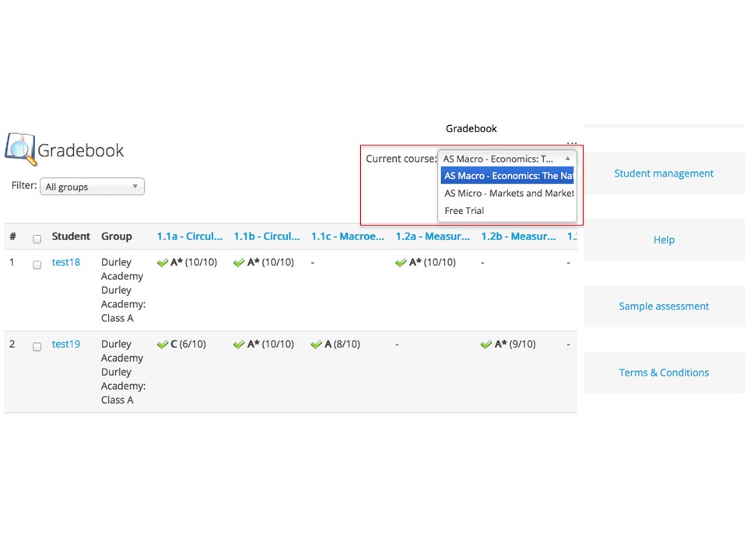The image size is (747, 560).
Task: Click the Gradebook book-and-magnifier icon
Action: click(x=20, y=149)
